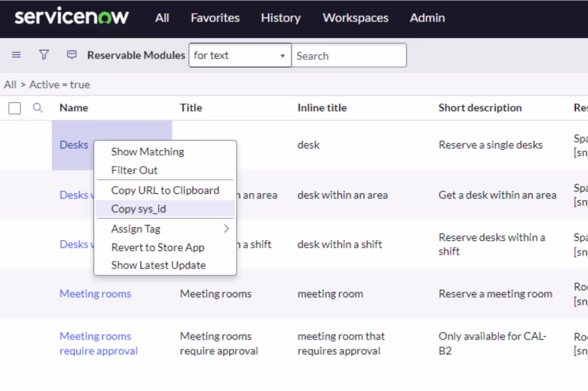Viewport: 588px width, 391px height.
Task: Sort by the Name column header
Action: click(74, 108)
